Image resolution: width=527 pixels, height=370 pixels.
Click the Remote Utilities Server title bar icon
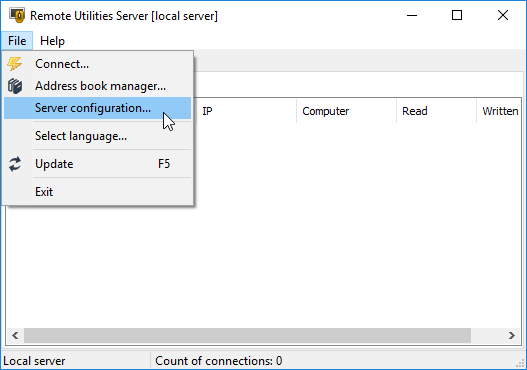click(17, 15)
